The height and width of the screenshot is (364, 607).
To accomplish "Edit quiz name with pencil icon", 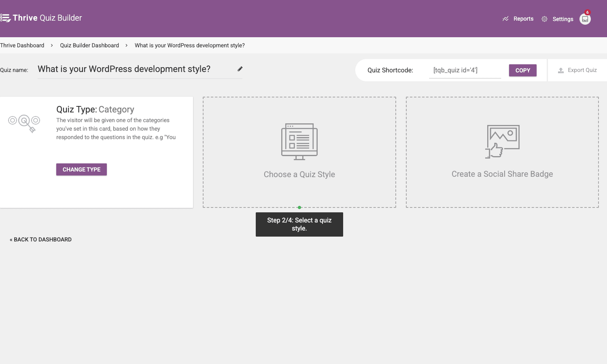I will pyautogui.click(x=240, y=69).
